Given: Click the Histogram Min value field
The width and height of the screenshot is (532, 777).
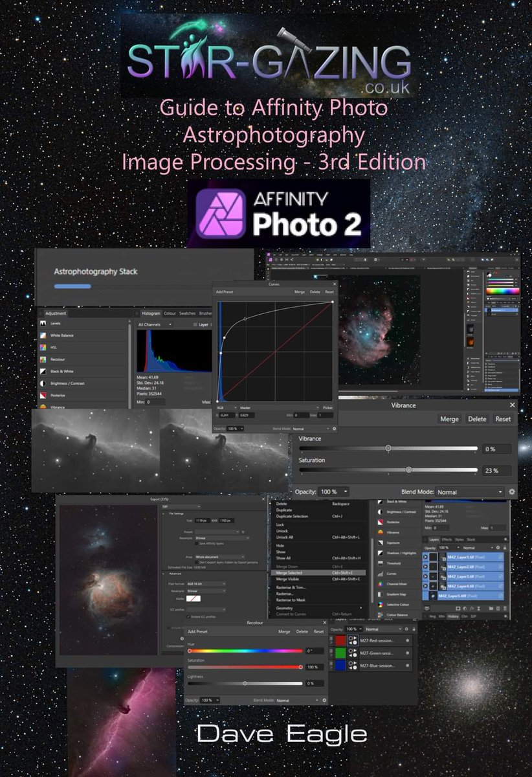Looking at the screenshot, I should (x=155, y=402).
